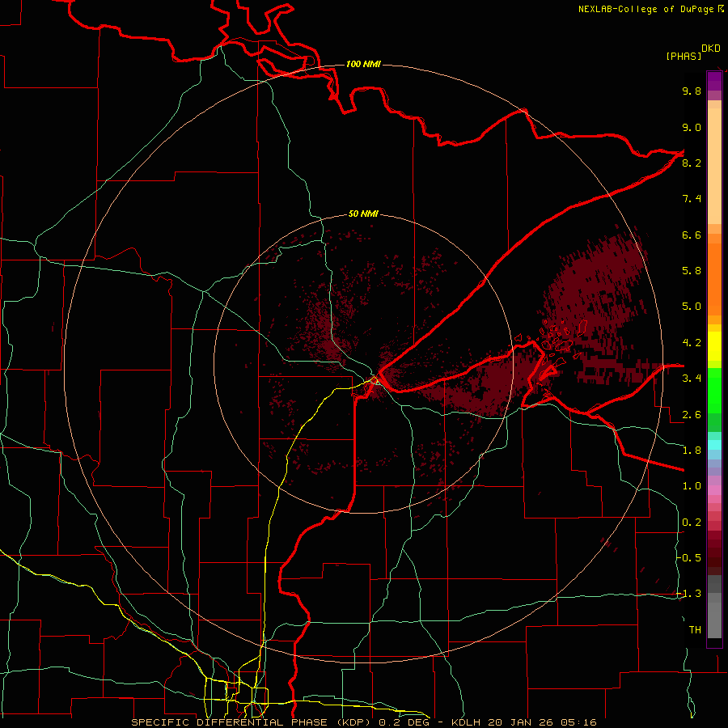728x728 pixels.
Task: Click the light peach segment of color bar
Action: [x=714, y=167]
